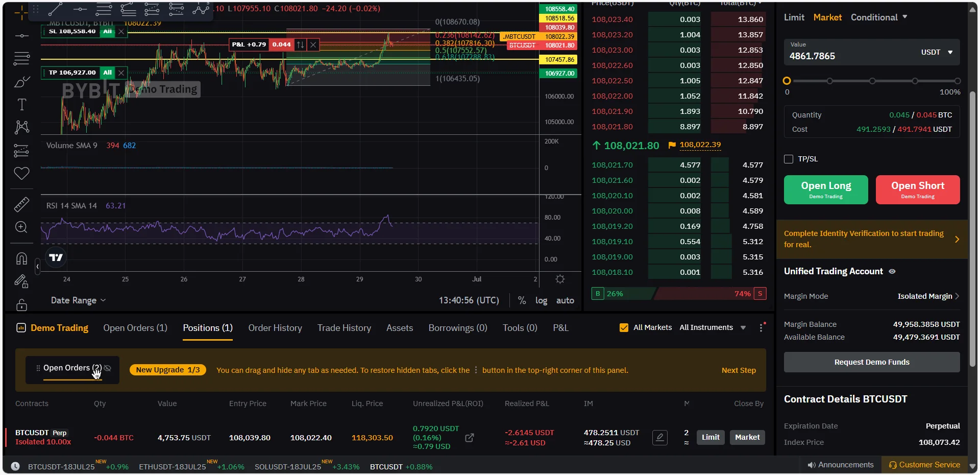Viewport: 980px width, 475px height.
Task: Close the position via the P&L label X
Action: [x=313, y=45]
